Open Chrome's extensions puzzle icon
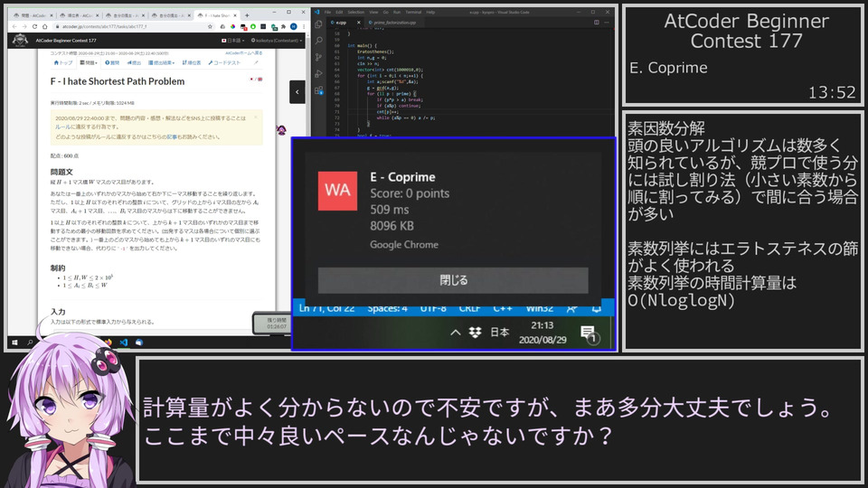 coord(283,26)
